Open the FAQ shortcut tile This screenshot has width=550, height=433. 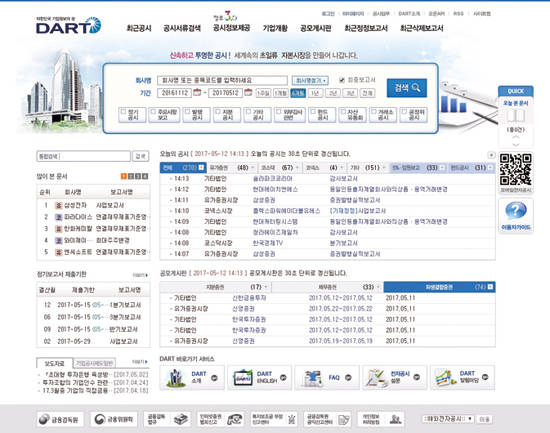tap(327, 378)
